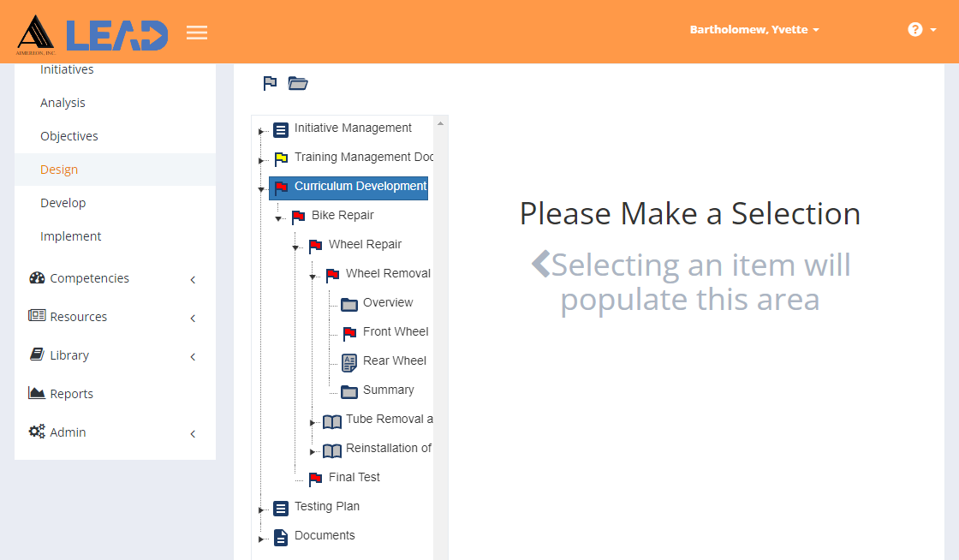This screenshot has width=959, height=560.
Task: Click book icon beside Tube Removal
Action: [x=332, y=421]
